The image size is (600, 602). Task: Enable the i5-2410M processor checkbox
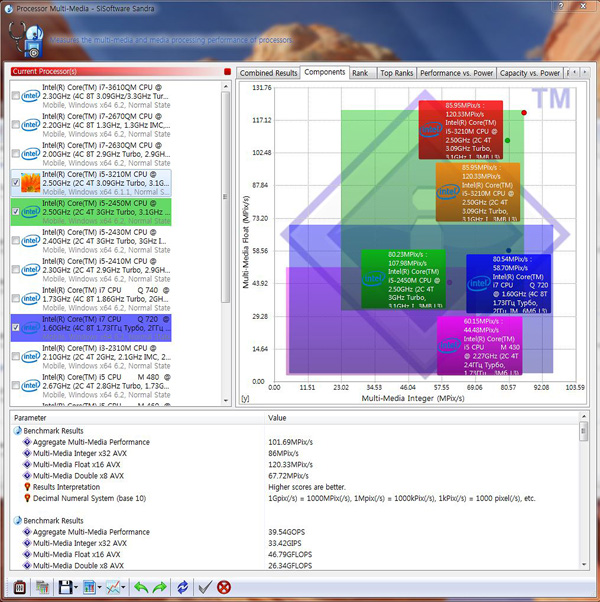coord(16,270)
